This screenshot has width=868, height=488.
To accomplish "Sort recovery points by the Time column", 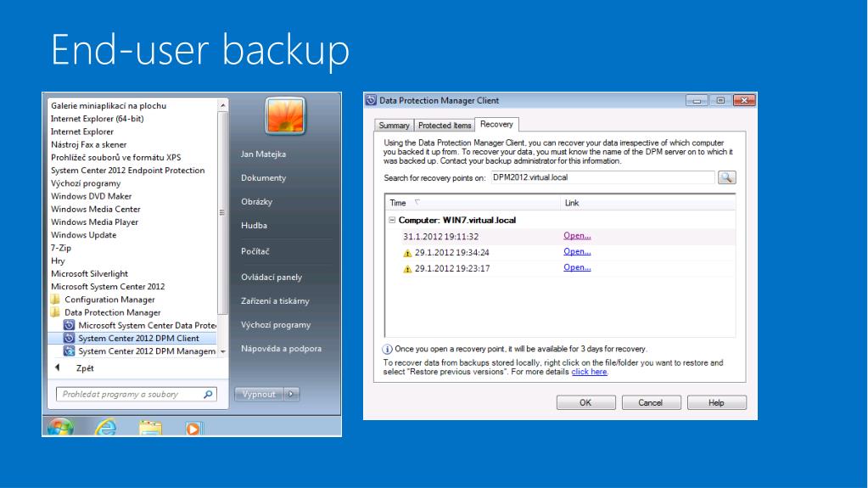I will point(473,203).
